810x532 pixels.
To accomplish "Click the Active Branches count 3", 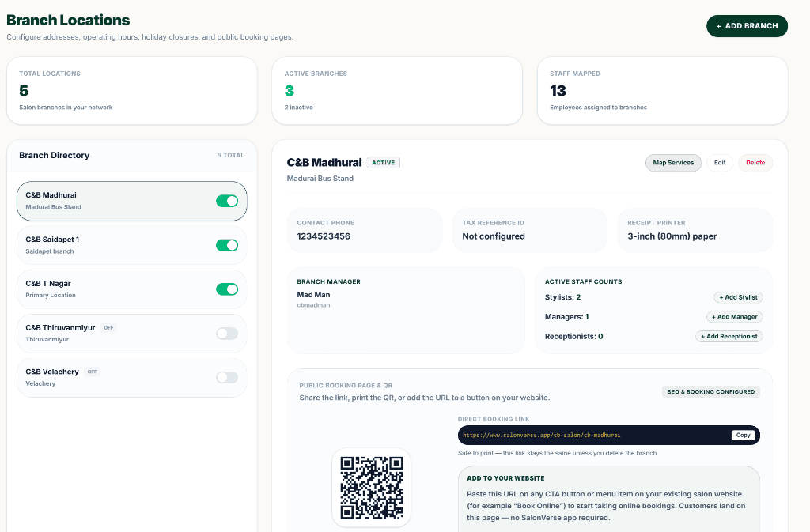I will pos(290,91).
